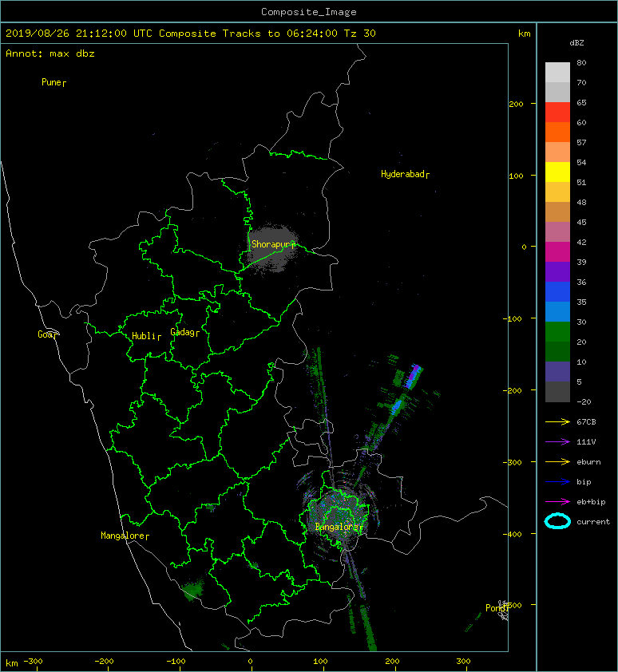Click the -300 tick on the horizontal axis
Screen dimensions: 618x672
click(x=33, y=662)
